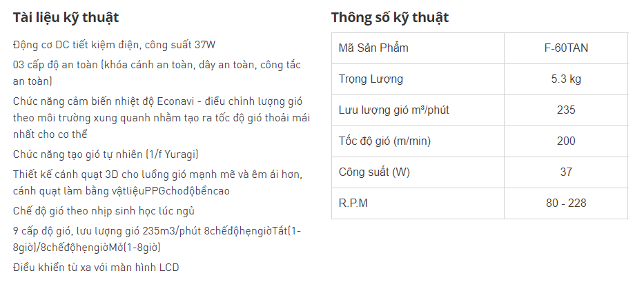Image resolution: width=644 pixels, height=291 pixels.
Task: Click the "03 cấp độ an toàn" line
Action: click(x=157, y=66)
